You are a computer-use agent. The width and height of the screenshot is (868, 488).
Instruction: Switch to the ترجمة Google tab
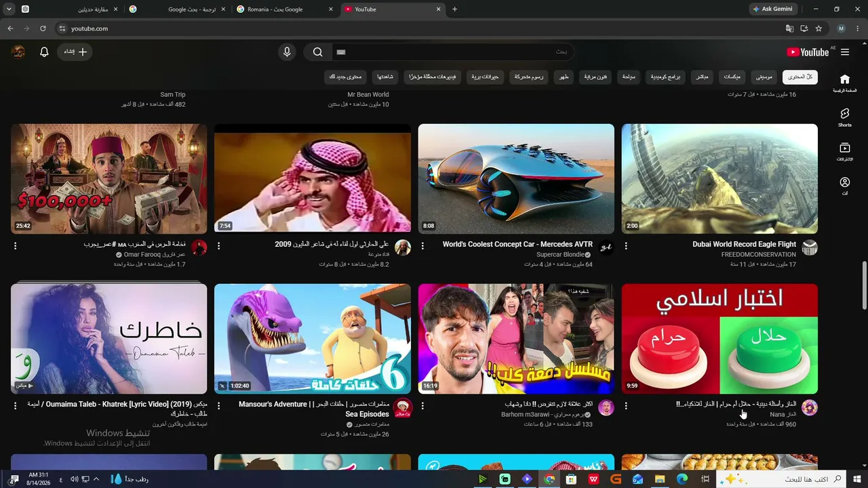point(178,9)
